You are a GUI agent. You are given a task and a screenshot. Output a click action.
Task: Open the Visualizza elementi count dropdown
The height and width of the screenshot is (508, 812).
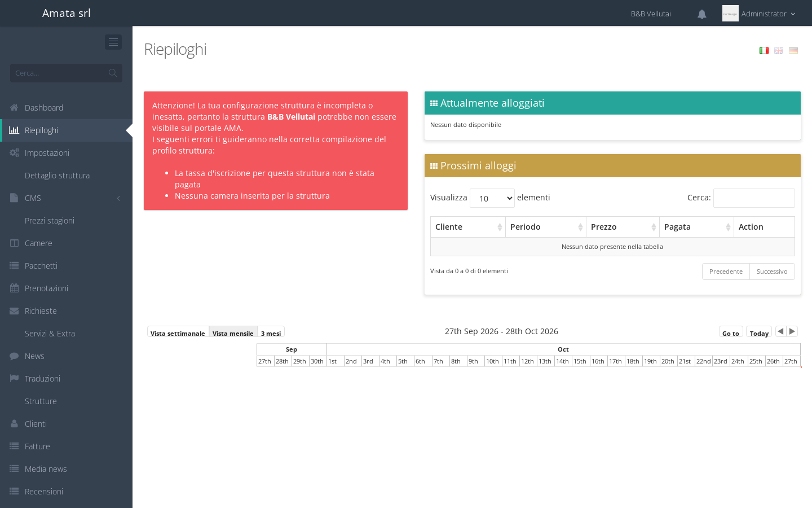tap(492, 198)
